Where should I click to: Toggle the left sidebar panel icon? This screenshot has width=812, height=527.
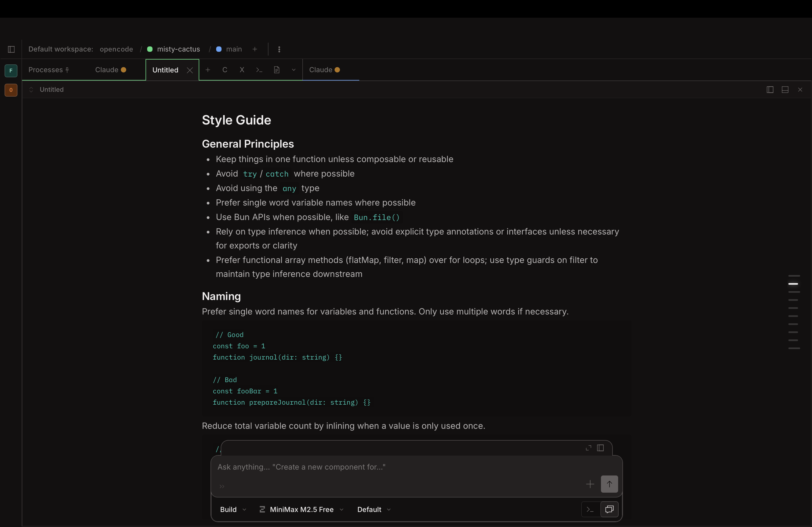[11, 49]
